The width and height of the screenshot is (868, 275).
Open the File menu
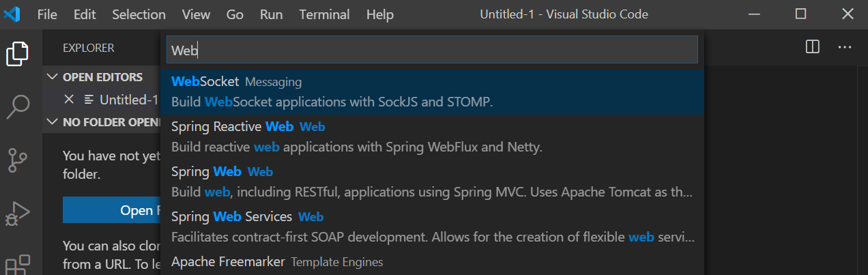click(x=47, y=14)
